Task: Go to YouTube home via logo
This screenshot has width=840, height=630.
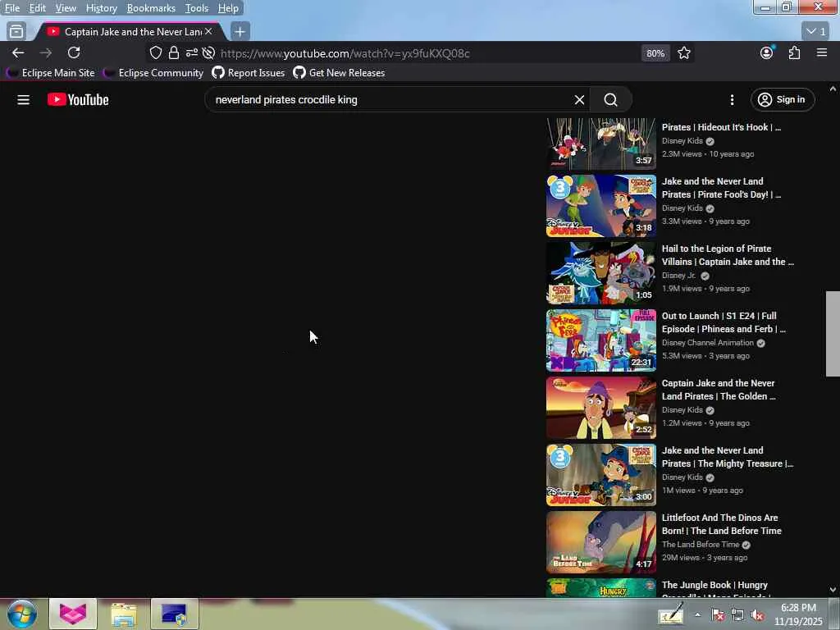Action: 78,99
